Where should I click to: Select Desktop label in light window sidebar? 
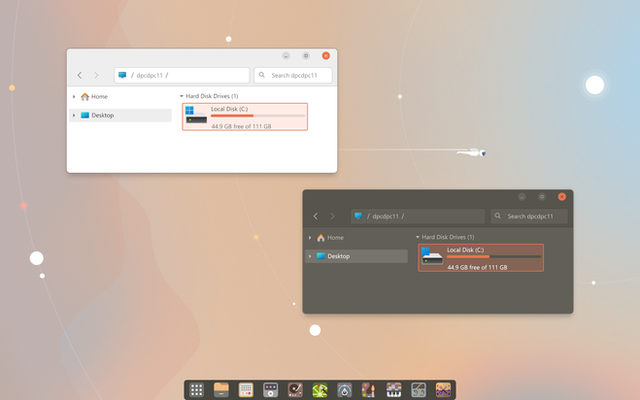click(x=103, y=116)
